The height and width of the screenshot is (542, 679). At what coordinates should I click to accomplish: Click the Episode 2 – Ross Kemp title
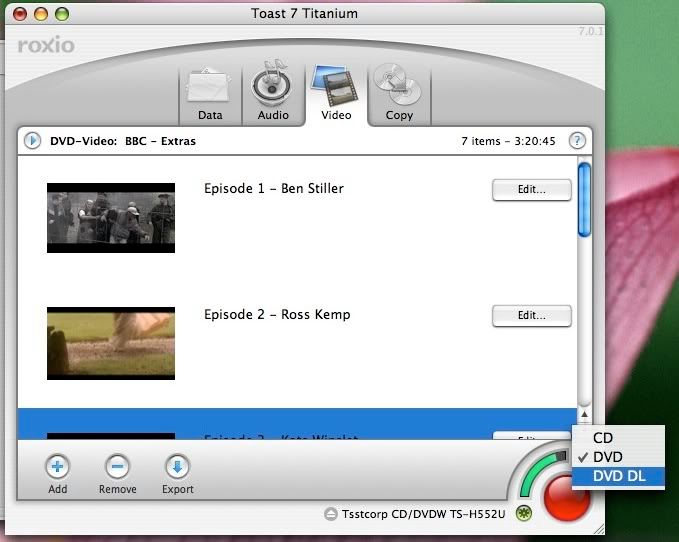pyautogui.click(x=277, y=315)
